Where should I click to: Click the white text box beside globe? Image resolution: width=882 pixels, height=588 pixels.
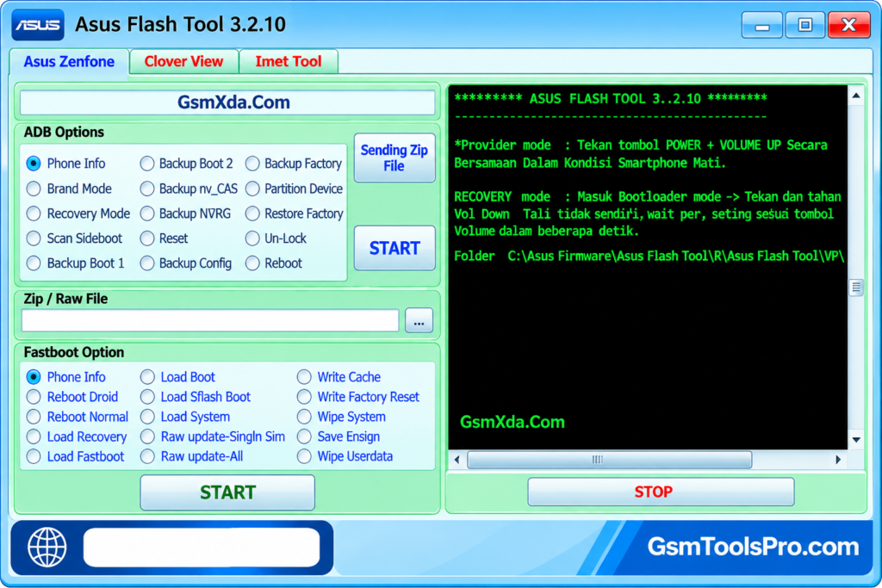[202, 547]
